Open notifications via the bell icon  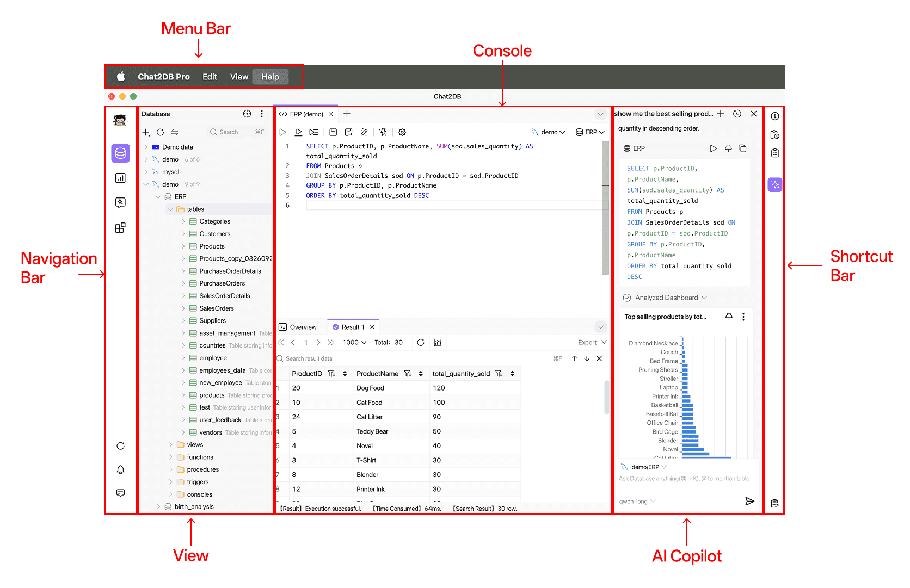click(x=121, y=469)
